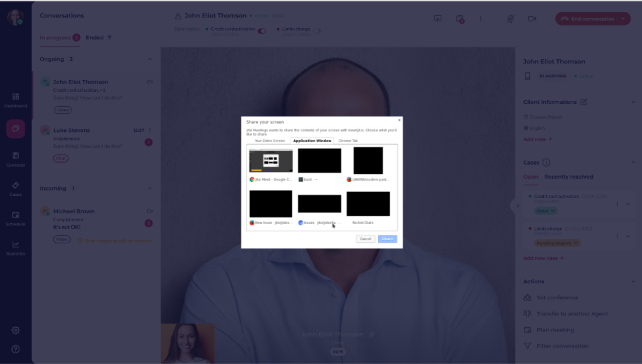Open the case Open status dropdown
Screen dimensions: 642x364
click(546, 211)
